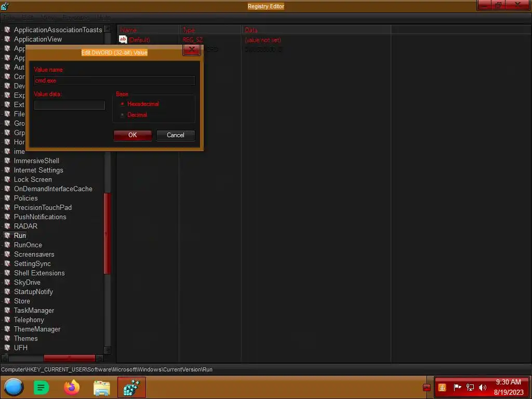Click the Registry Editor title bar icon
Screen dimensions: 532x399
[5, 6]
